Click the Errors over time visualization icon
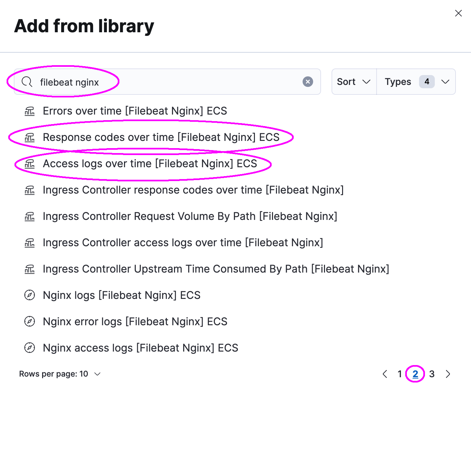471x476 pixels. tap(30, 111)
